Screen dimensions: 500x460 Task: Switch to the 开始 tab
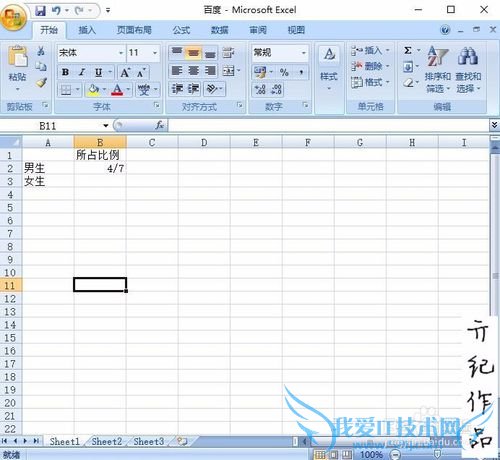49,30
